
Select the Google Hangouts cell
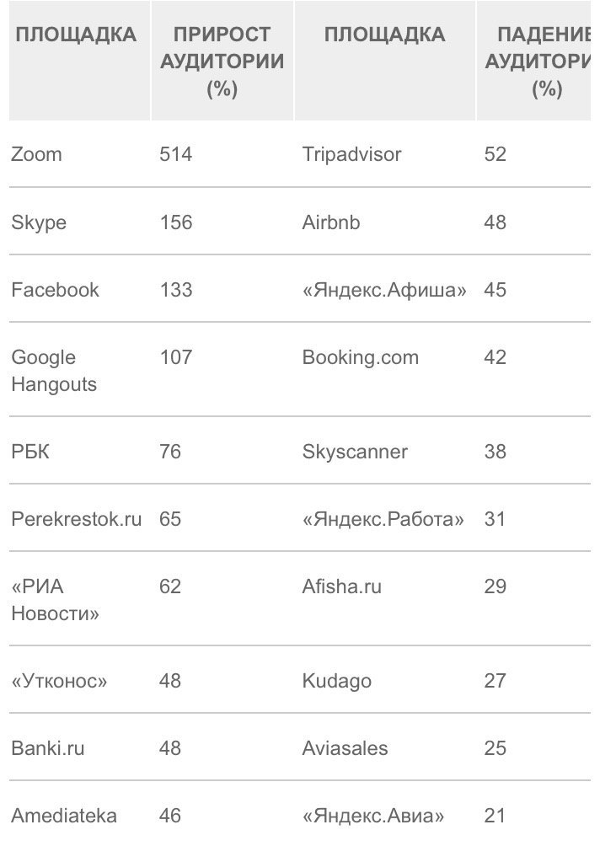click(x=54, y=371)
